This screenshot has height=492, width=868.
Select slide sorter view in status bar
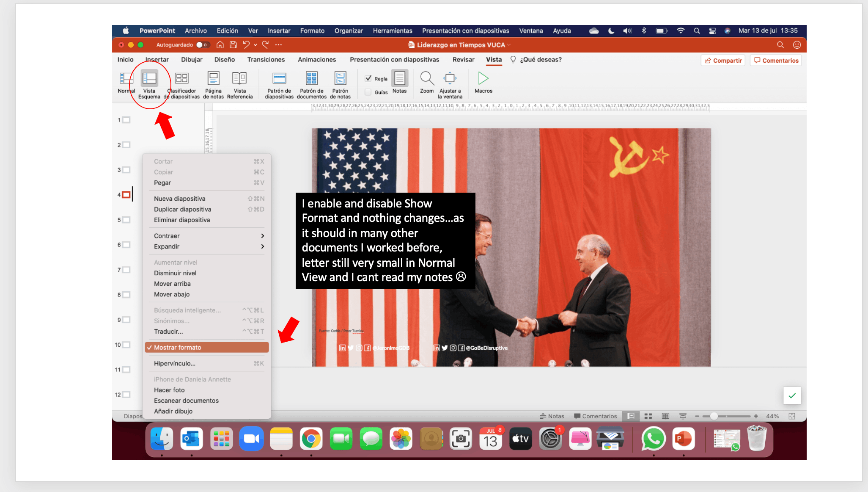pyautogui.click(x=648, y=416)
